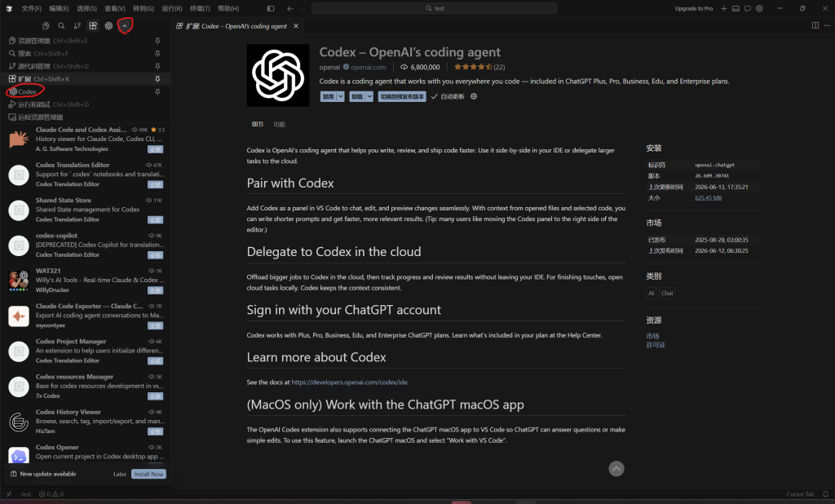The height and width of the screenshot is (504, 835).
Task: Pin the Codex view
Action: (157, 91)
